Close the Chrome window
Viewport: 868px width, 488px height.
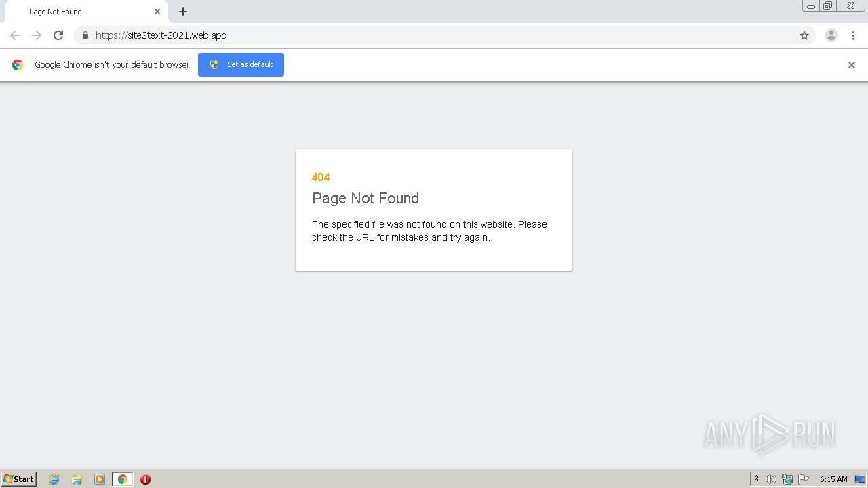[x=850, y=6]
